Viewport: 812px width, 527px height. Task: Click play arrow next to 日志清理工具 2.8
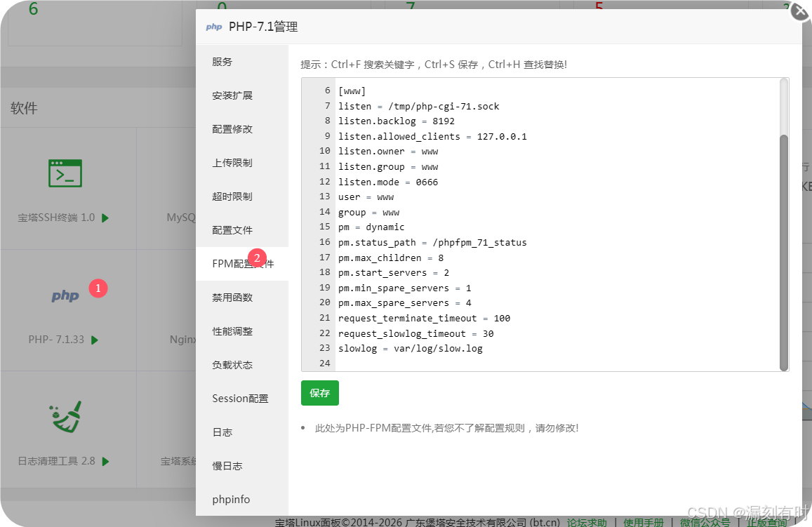point(106,461)
